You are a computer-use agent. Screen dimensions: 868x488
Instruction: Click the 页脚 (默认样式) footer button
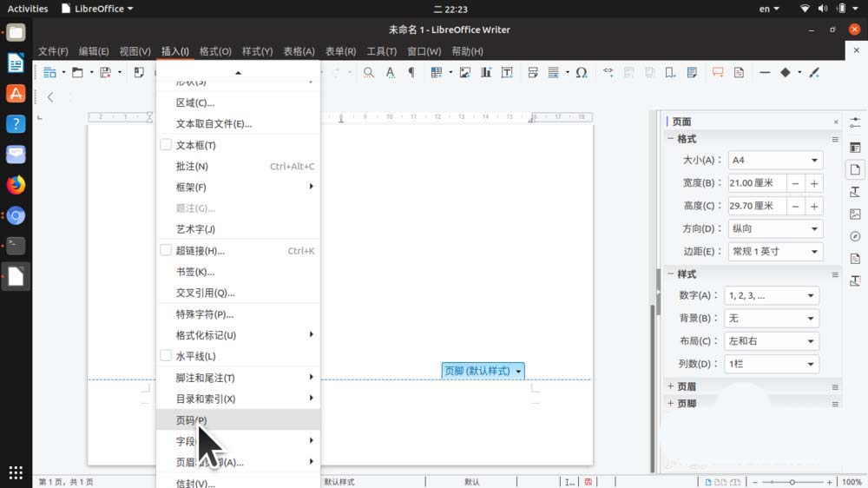pyautogui.click(x=483, y=371)
